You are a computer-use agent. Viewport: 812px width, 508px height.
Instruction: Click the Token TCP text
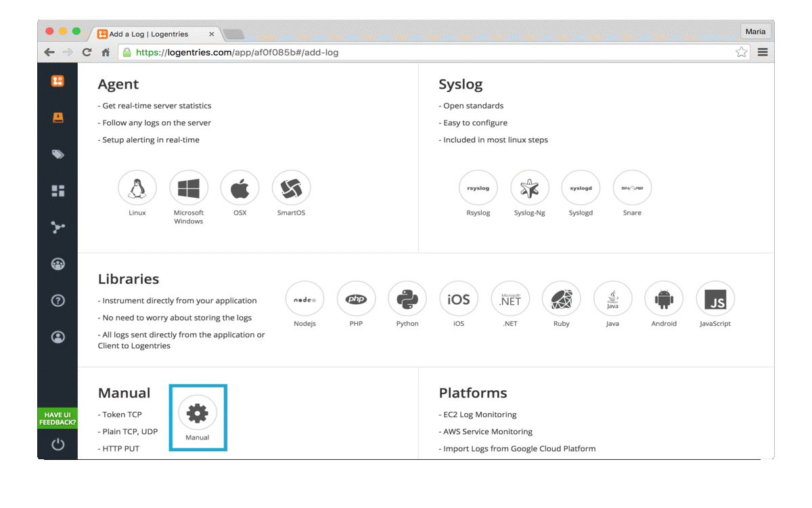[122, 415]
